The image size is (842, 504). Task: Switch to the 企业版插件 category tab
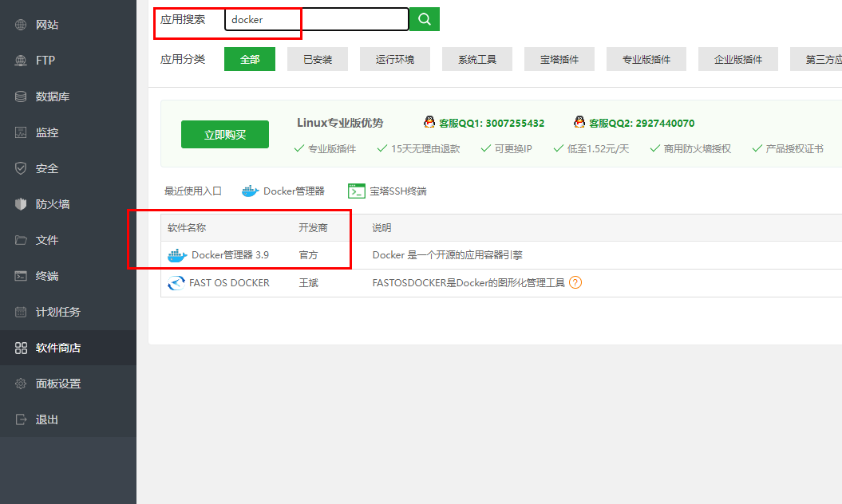(x=737, y=59)
